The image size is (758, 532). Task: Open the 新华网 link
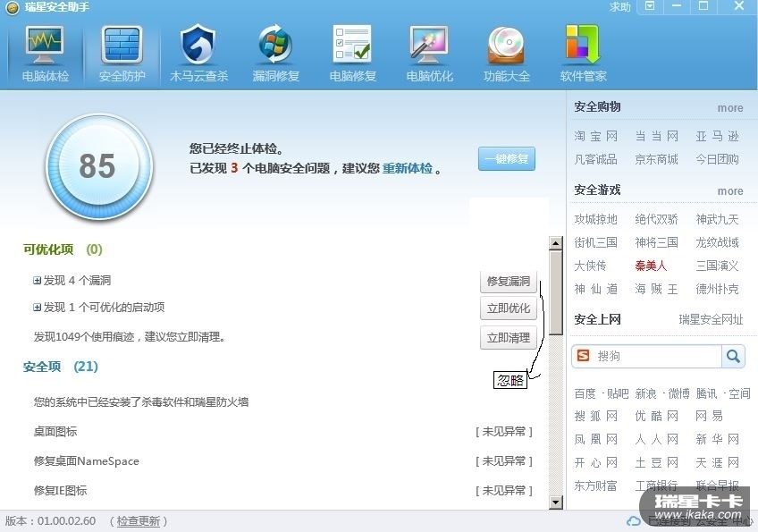click(x=718, y=439)
